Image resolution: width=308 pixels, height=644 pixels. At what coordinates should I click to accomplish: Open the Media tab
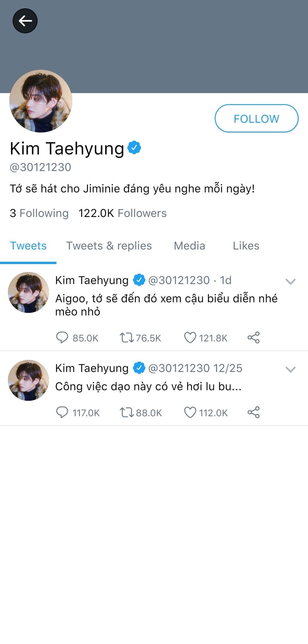pos(189,246)
